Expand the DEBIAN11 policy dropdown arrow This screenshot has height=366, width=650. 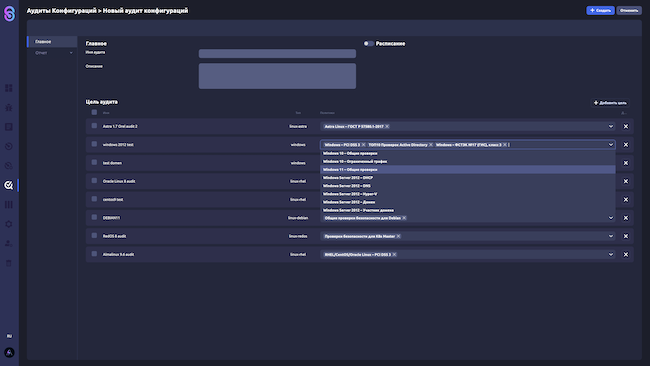coord(611,218)
